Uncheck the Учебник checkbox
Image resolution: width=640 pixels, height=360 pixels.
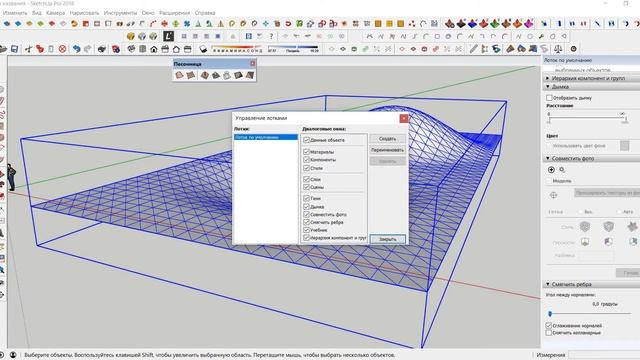[307, 230]
